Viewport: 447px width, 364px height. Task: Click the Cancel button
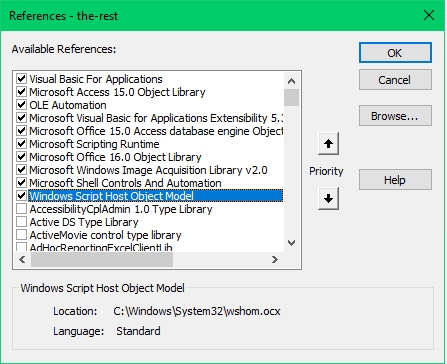[395, 80]
